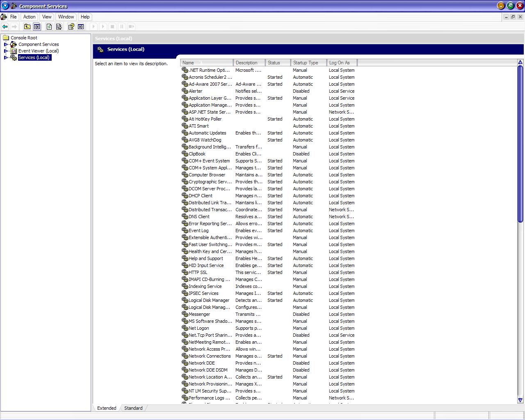Screen dimensions: 525x420
Task: Click the gear icon beside Indexing Service
Action: click(185, 286)
